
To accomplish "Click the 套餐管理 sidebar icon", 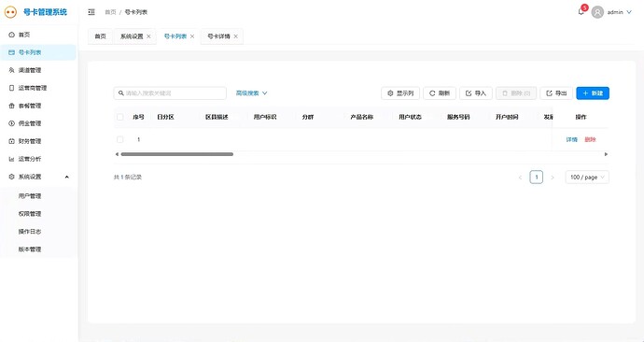I will (x=11, y=106).
